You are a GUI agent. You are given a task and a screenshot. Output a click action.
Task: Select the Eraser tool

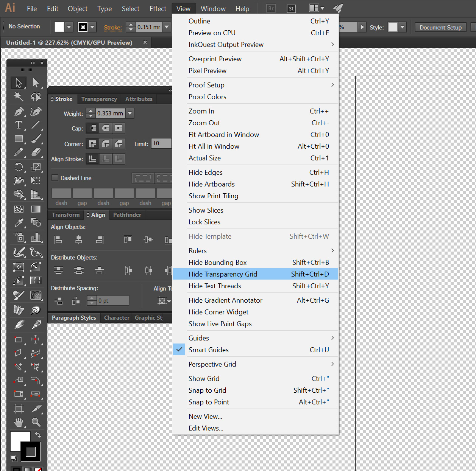pyautogui.click(x=36, y=152)
